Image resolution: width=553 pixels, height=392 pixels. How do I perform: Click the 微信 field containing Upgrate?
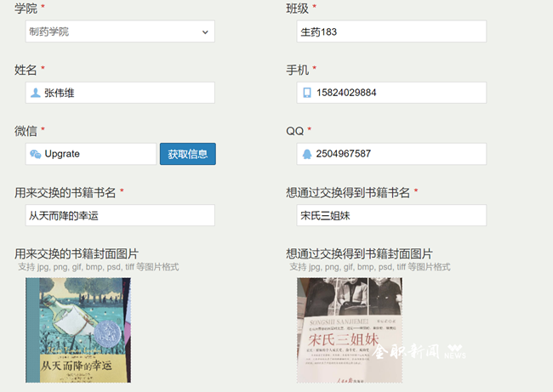point(91,154)
